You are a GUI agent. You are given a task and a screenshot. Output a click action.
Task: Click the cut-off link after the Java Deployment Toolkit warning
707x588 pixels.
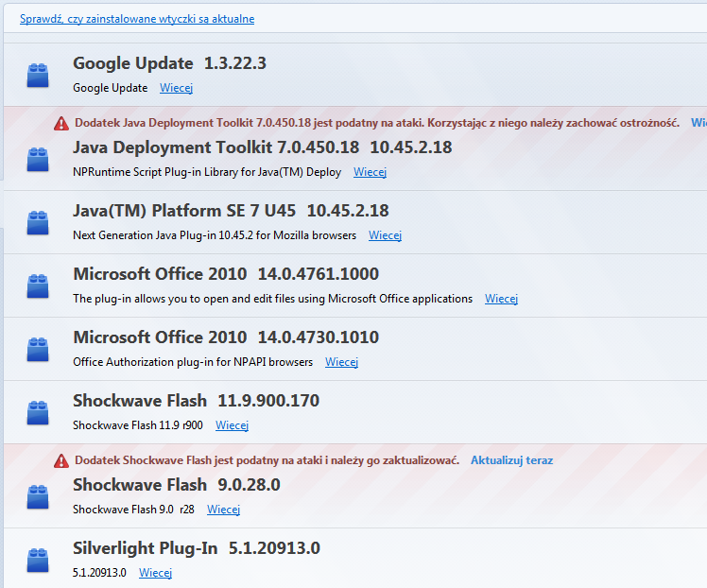(698, 123)
